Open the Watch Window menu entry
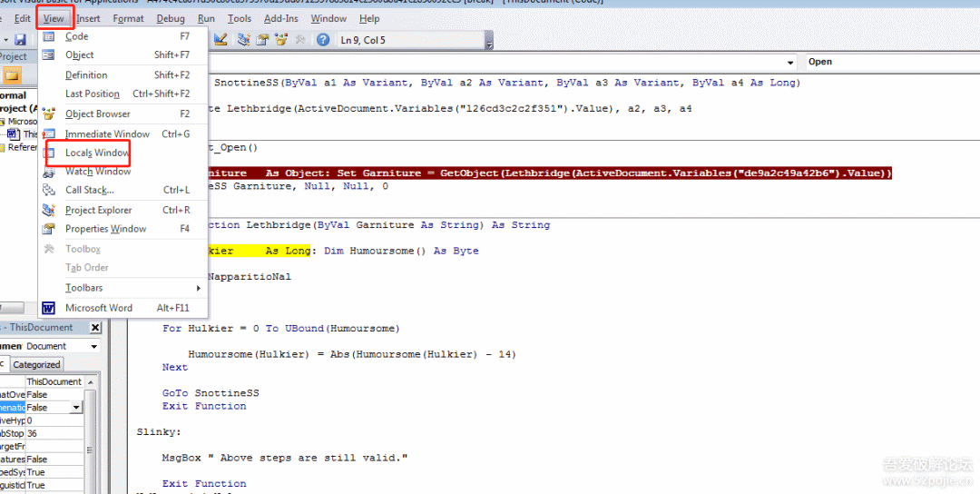Viewport: 980px width, 494px height. point(123,172)
